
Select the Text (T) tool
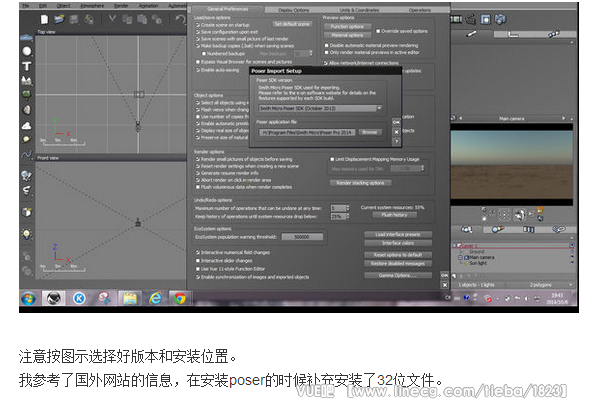click(27, 66)
